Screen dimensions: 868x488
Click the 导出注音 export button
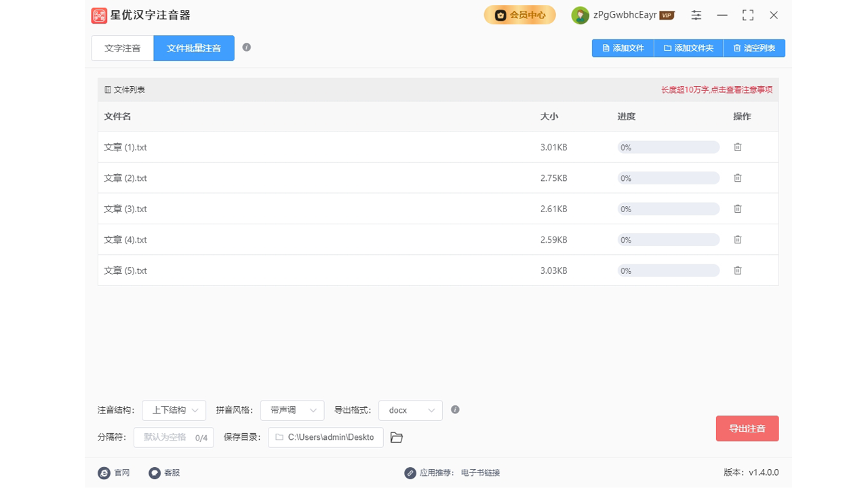tap(747, 428)
